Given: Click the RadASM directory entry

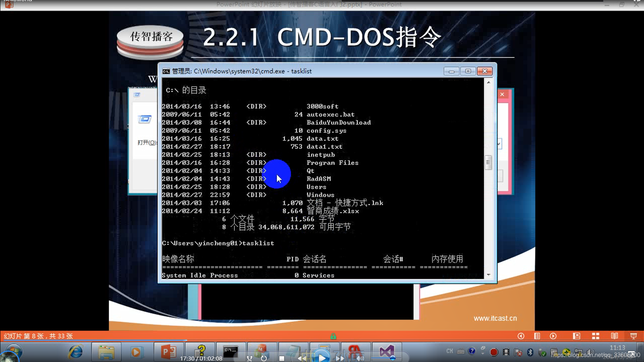Looking at the screenshot, I should [x=319, y=179].
